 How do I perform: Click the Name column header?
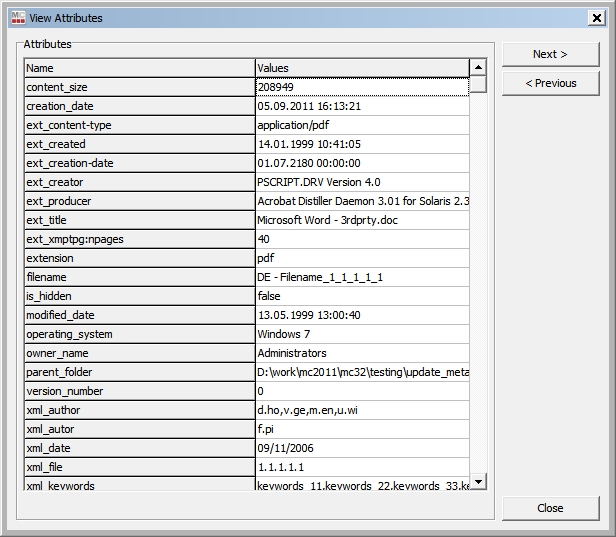click(139, 68)
